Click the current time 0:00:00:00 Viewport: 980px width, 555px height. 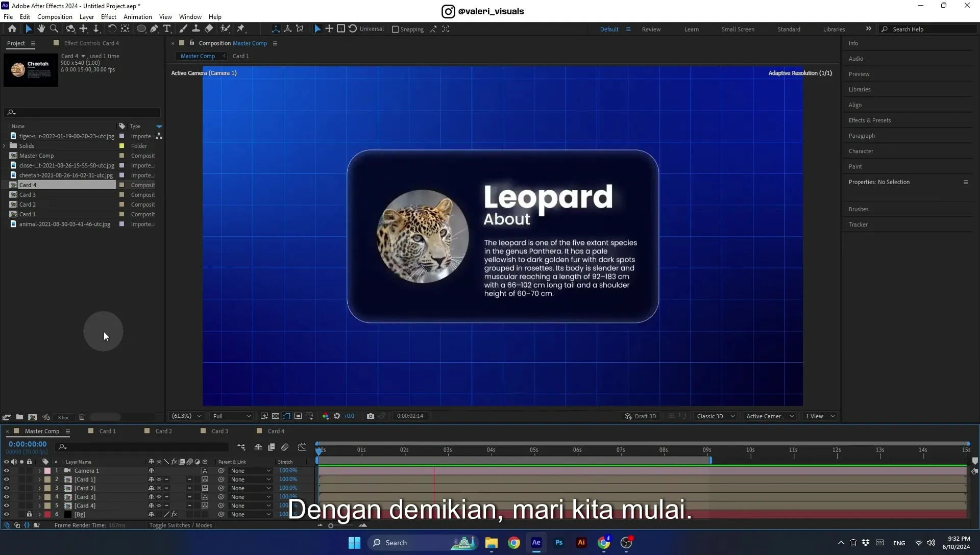[x=28, y=444]
